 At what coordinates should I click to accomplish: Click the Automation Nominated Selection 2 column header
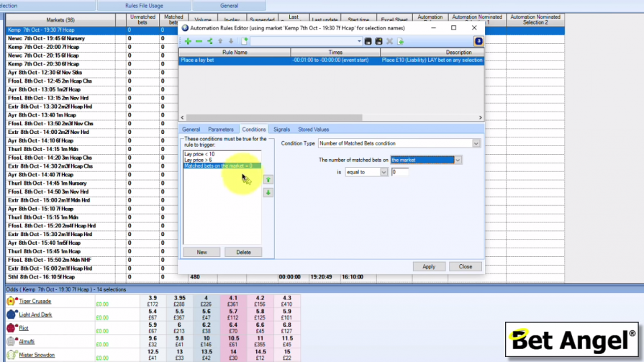(535, 19)
